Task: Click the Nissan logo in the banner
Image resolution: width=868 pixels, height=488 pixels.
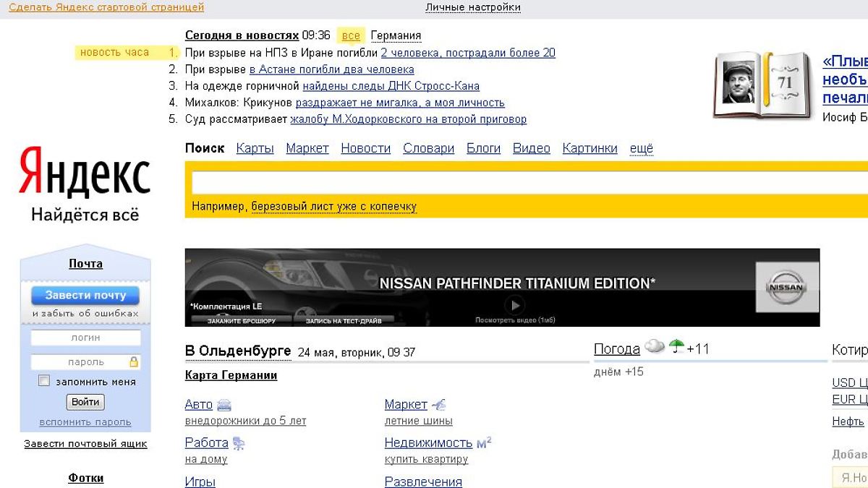Action: click(786, 287)
